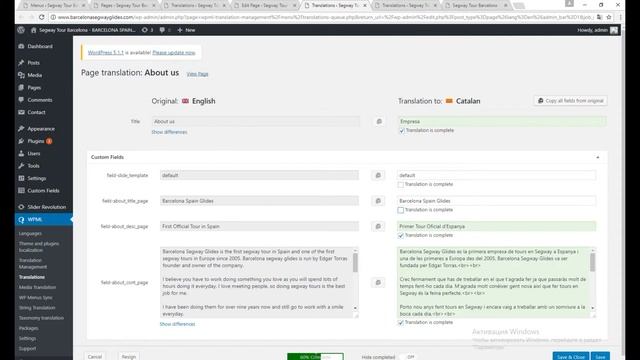
Task: Click the translation progress bar
Action: point(316,357)
